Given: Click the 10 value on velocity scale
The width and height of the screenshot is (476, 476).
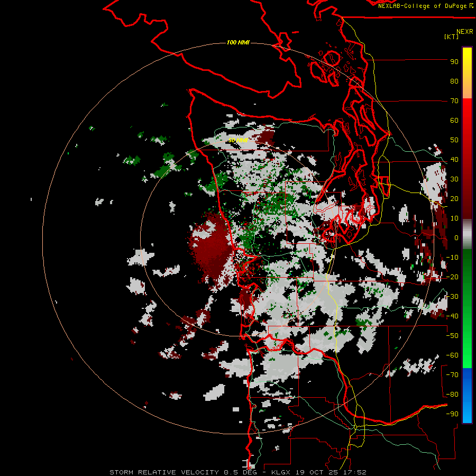Looking at the screenshot, I should tap(454, 218).
